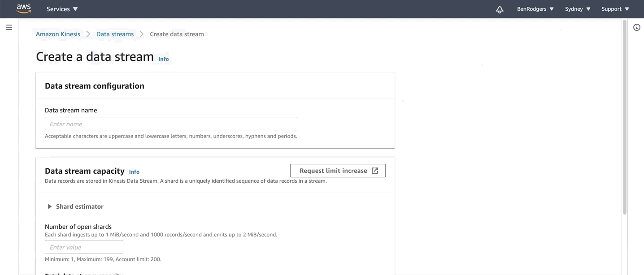Go to Amazon Kinesis breadcrumb link
This screenshot has width=644, height=275.
(x=58, y=34)
